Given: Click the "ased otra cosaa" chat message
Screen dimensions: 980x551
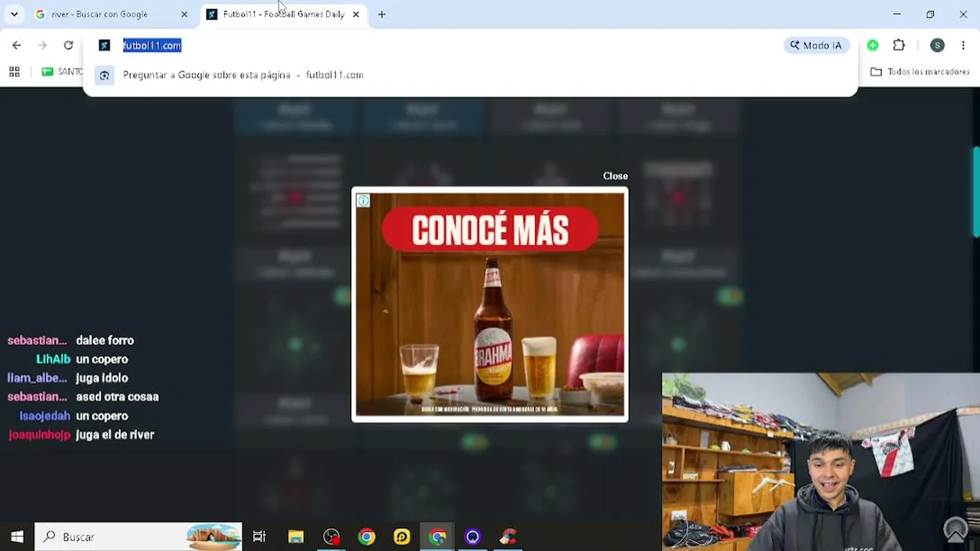Looking at the screenshot, I should pyautogui.click(x=117, y=396).
